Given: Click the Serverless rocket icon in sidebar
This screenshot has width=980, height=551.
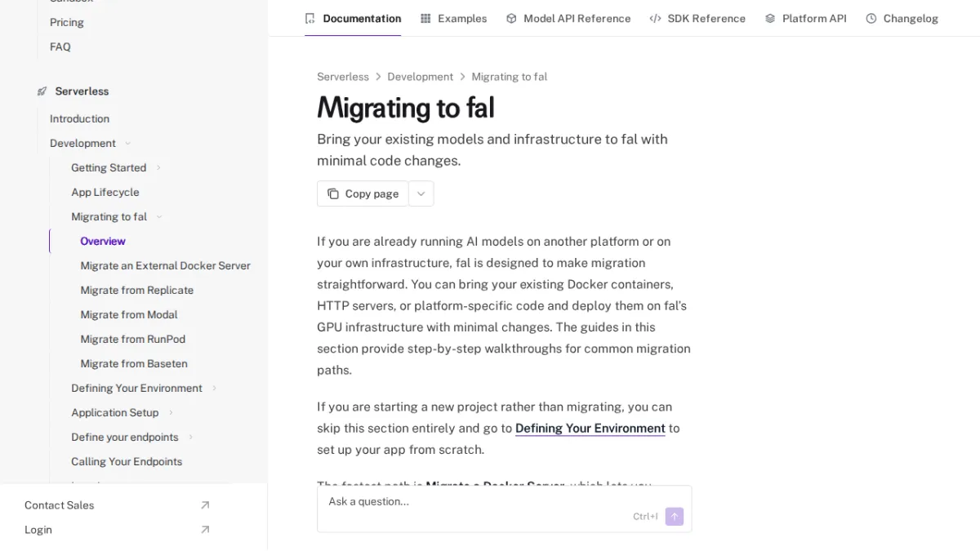Looking at the screenshot, I should [42, 91].
